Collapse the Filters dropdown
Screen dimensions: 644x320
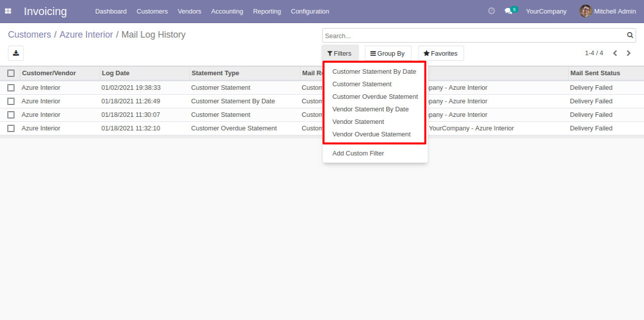pos(340,53)
